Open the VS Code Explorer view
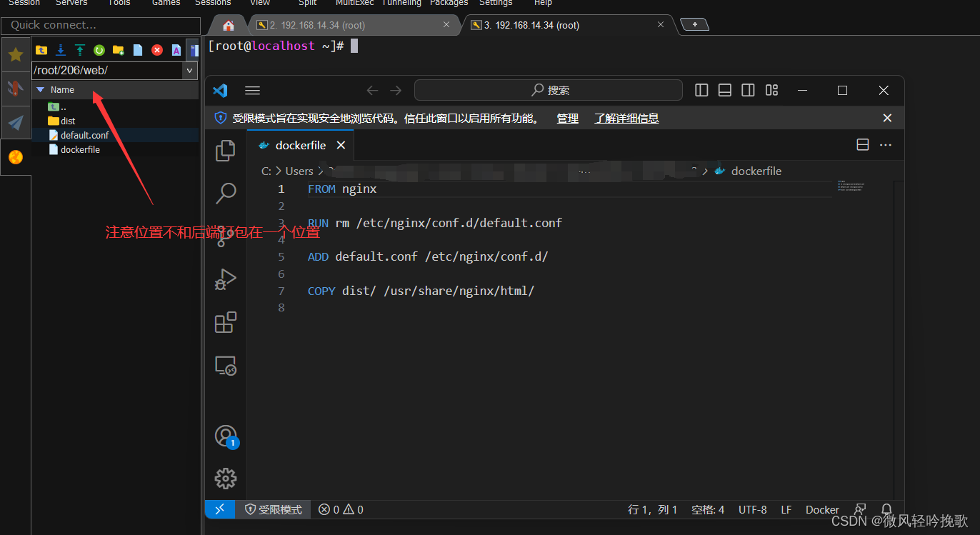The width and height of the screenshot is (980, 535). 226,150
